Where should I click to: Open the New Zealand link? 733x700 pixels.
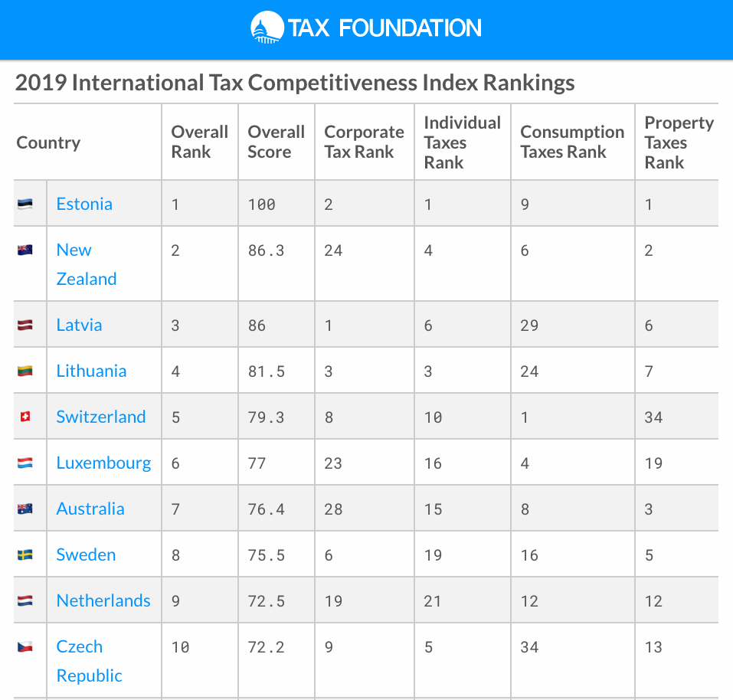(x=86, y=264)
